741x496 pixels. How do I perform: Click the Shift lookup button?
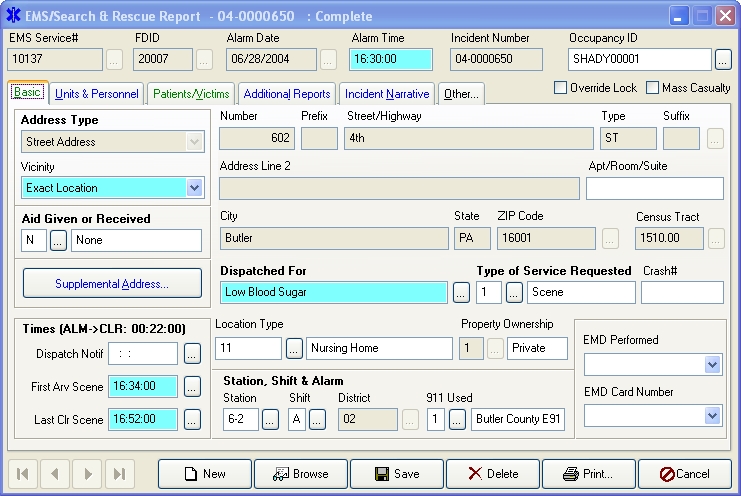[x=318, y=420]
